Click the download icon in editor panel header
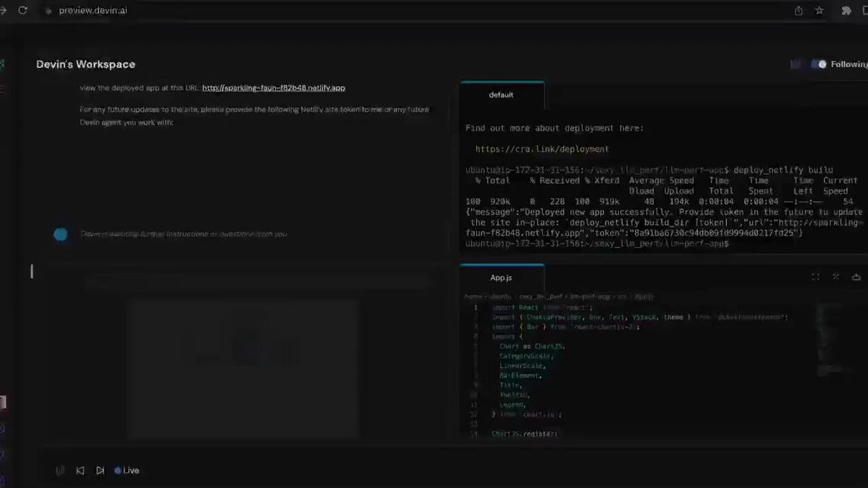 pos(856,277)
